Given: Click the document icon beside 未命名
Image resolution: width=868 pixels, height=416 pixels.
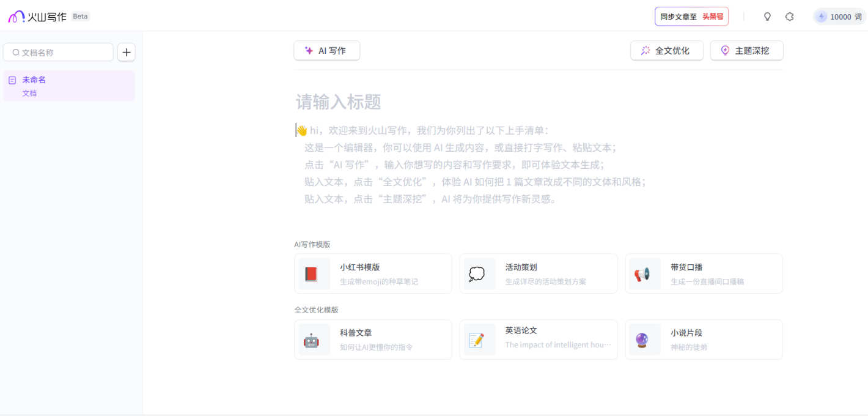Looking at the screenshot, I should click(13, 80).
